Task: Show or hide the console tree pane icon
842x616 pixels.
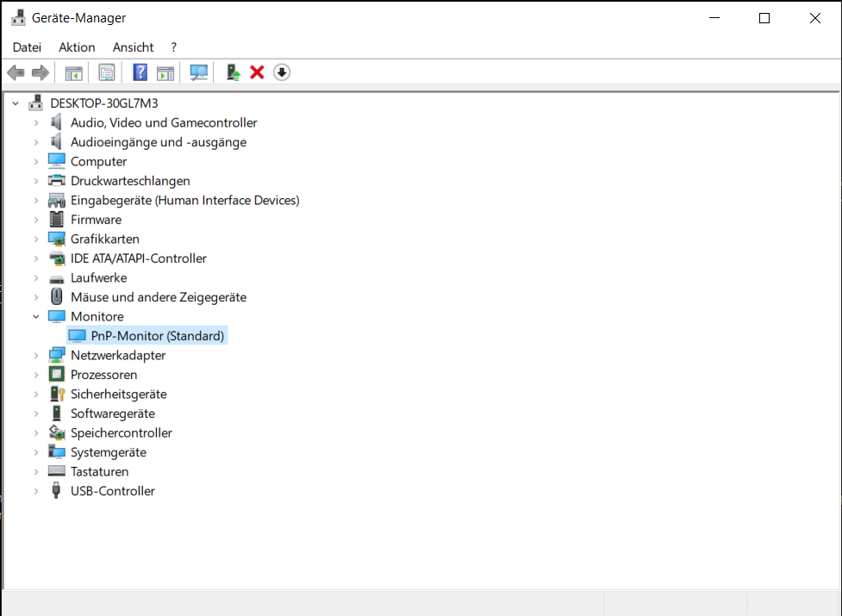Action: tap(73, 72)
